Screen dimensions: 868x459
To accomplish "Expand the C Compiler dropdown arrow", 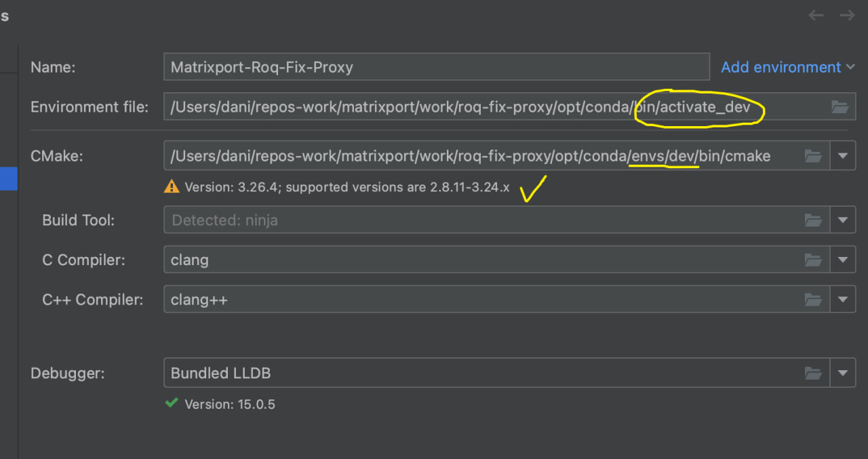I will pyautogui.click(x=843, y=260).
